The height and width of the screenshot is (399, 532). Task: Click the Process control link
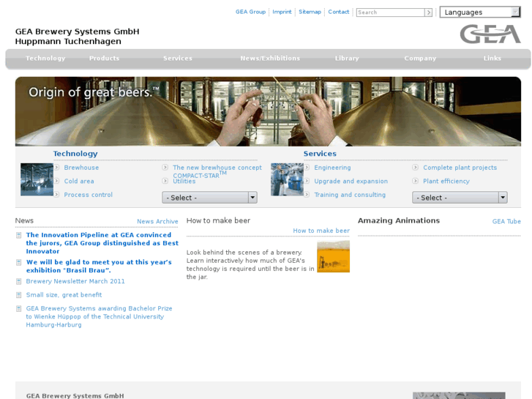[89, 195]
